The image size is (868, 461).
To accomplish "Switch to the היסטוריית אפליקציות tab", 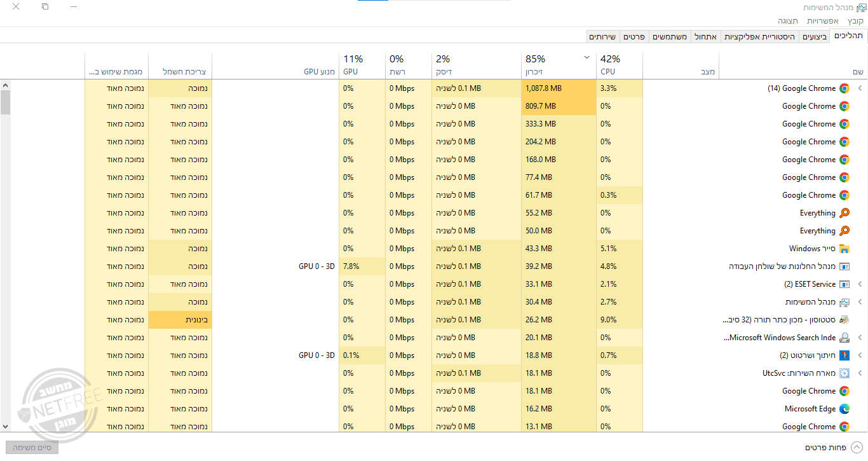I will (760, 37).
